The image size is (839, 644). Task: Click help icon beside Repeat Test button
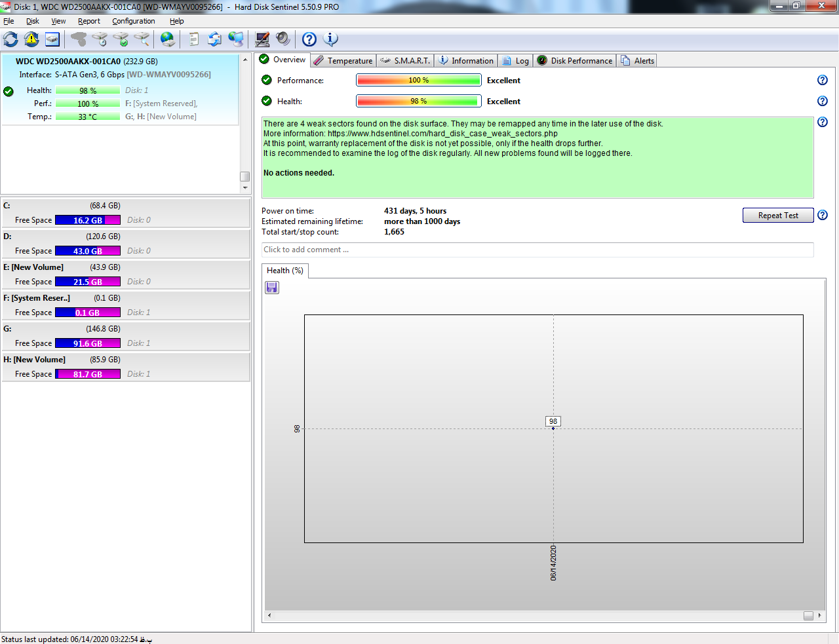pos(823,215)
